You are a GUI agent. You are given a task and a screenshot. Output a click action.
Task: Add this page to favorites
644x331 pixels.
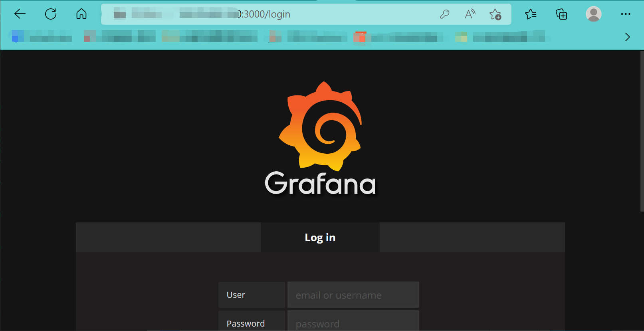point(495,14)
